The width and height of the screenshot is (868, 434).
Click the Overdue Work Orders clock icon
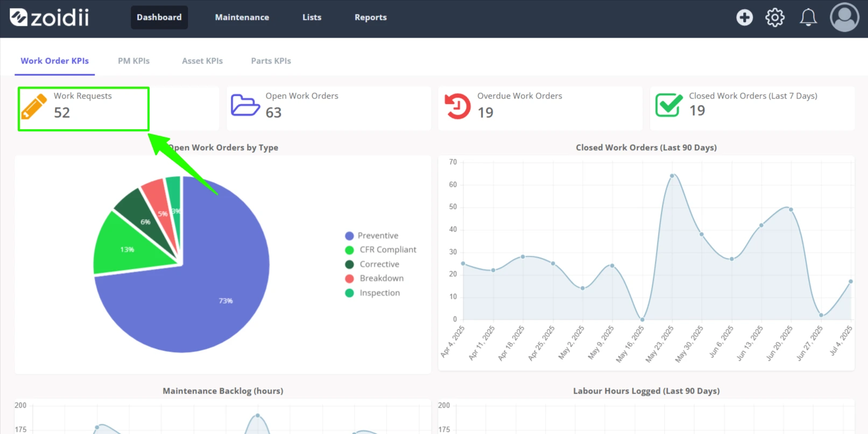(457, 106)
